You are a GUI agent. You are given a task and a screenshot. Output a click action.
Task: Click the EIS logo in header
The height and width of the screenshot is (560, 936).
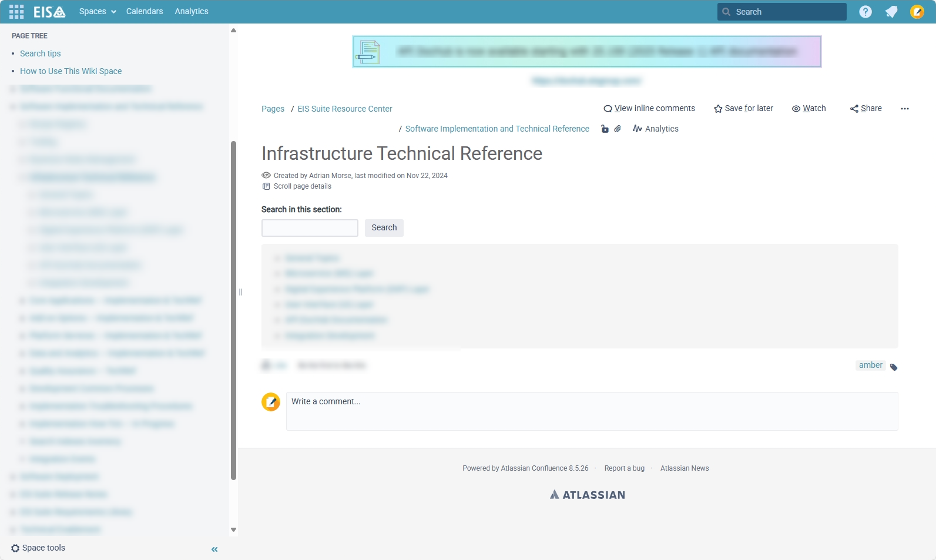(x=49, y=12)
